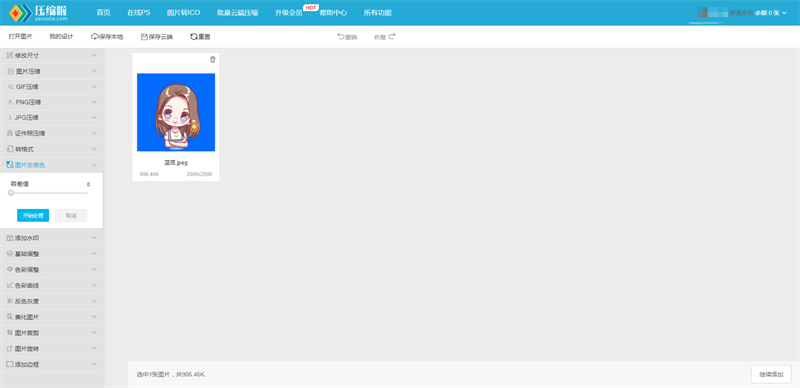
Task: Click the disk icon of 保存云端
Action: tap(144, 37)
